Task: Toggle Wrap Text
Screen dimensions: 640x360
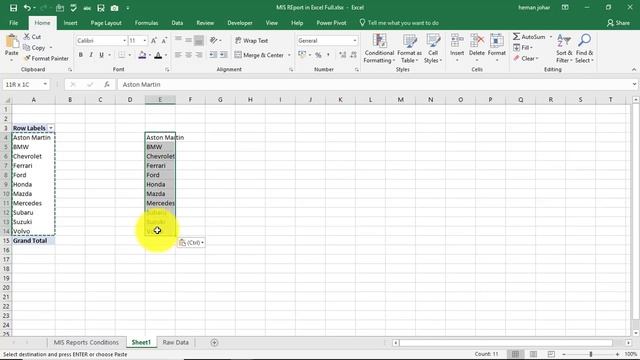Action: pyautogui.click(x=251, y=40)
